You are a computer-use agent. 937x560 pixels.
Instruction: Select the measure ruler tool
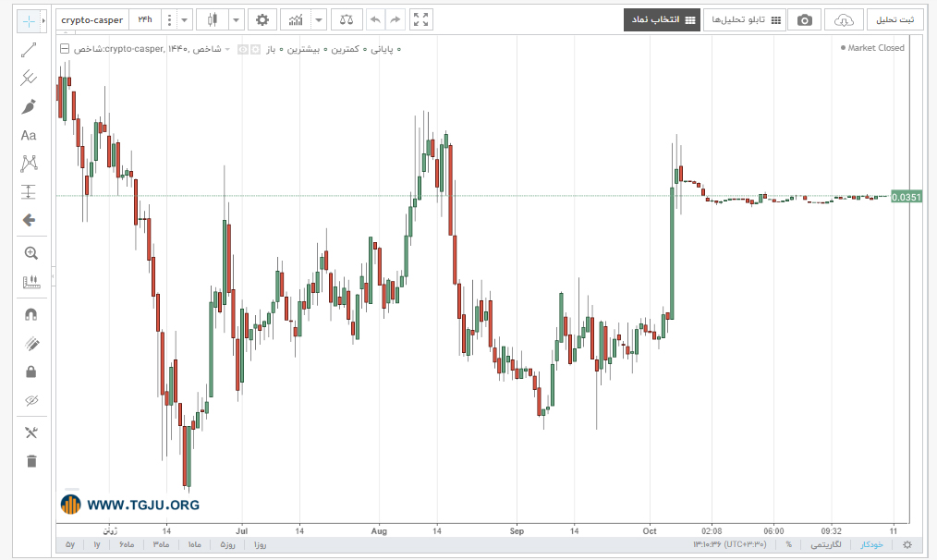31,282
